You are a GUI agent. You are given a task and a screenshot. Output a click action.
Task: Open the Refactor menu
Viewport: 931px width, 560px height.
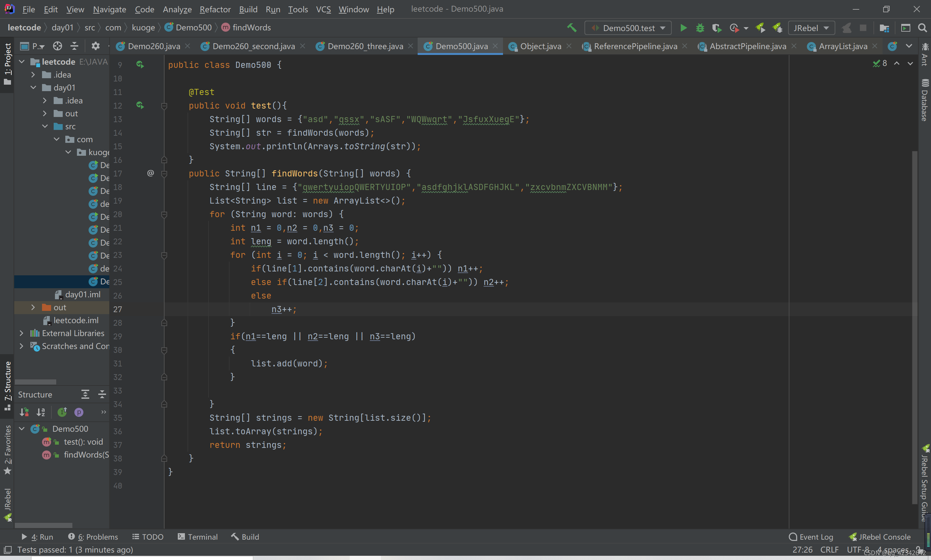point(215,9)
